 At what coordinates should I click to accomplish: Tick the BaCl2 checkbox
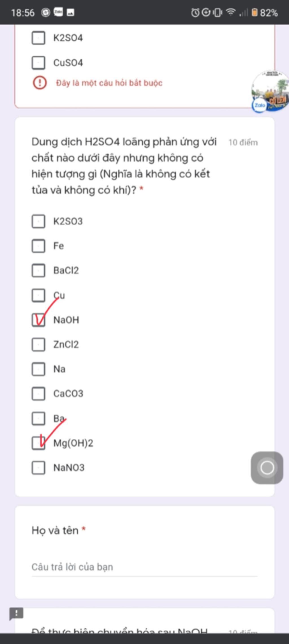click(x=38, y=271)
